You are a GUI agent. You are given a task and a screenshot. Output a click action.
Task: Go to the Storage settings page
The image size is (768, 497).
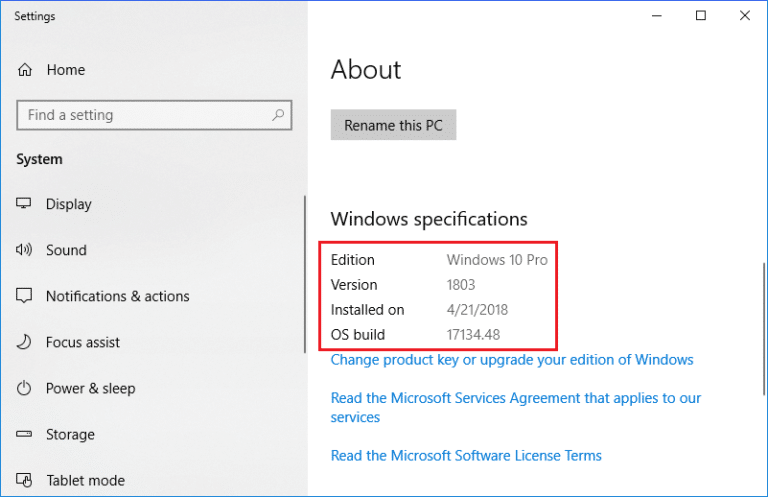pyautogui.click(x=70, y=435)
